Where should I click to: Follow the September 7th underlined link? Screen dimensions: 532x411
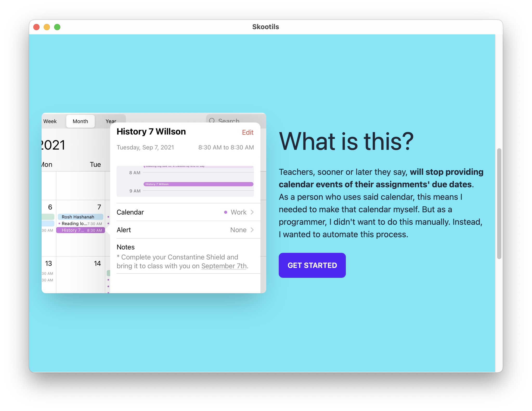(x=224, y=266)
